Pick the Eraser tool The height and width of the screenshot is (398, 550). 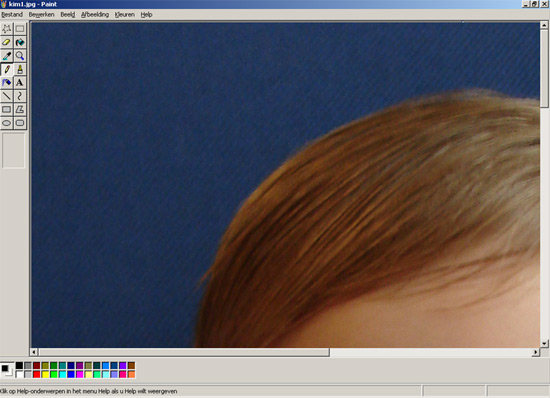(x=7, y=42)
